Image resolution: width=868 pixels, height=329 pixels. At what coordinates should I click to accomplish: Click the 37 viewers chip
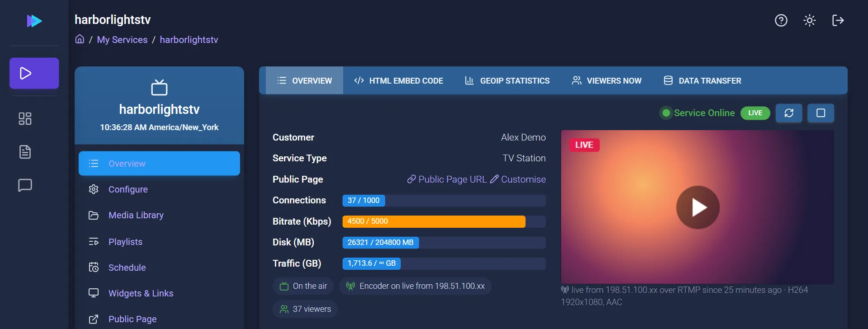click(305, 309)
